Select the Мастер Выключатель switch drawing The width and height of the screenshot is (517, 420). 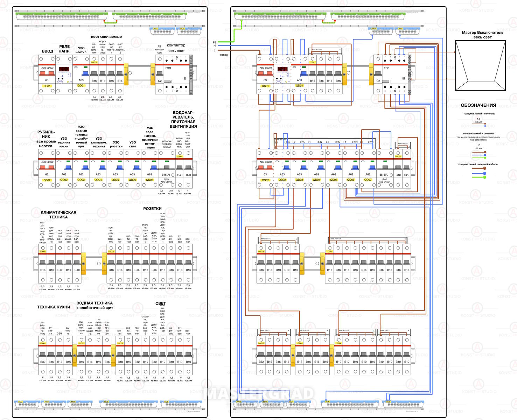[480, 66]
